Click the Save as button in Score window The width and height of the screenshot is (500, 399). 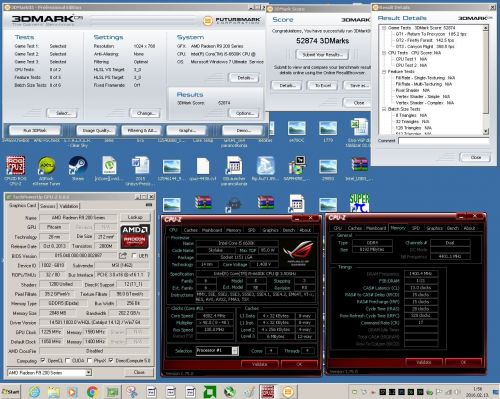(x=357, y=86)
